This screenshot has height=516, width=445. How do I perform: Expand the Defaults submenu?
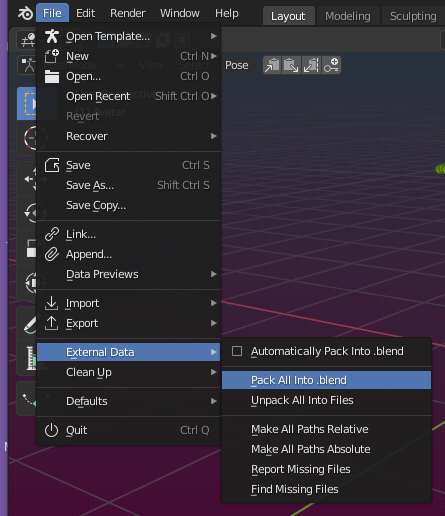pos(129,401)
